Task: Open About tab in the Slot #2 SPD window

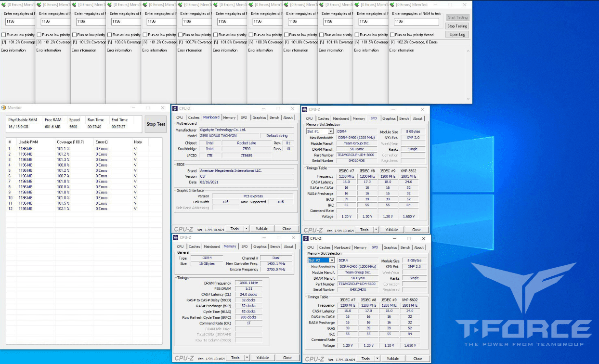Action: (x=419, y=247)
